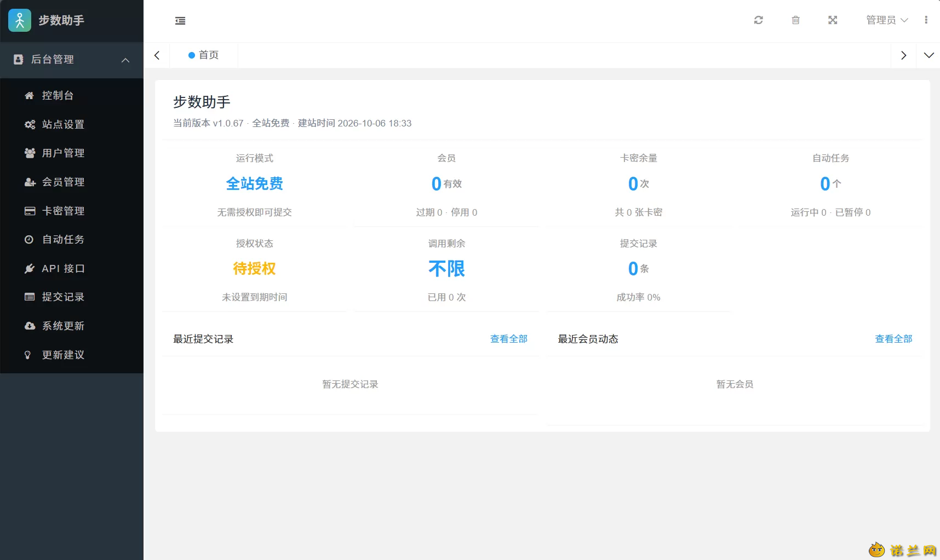Click the 无需授权即可提交 text
The image size is (940, 560).
tap(254, 212)
